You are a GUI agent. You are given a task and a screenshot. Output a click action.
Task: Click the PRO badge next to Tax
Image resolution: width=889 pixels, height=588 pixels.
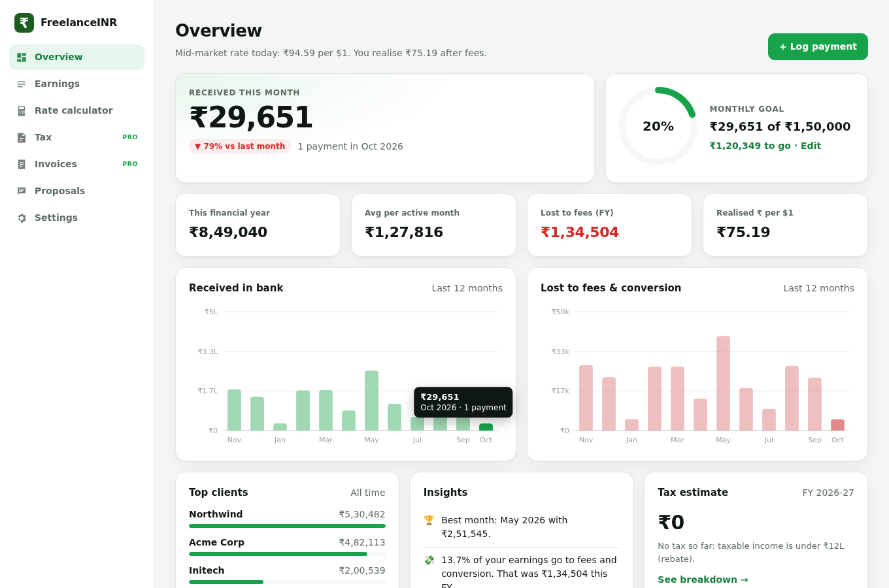tap(130, 137)
